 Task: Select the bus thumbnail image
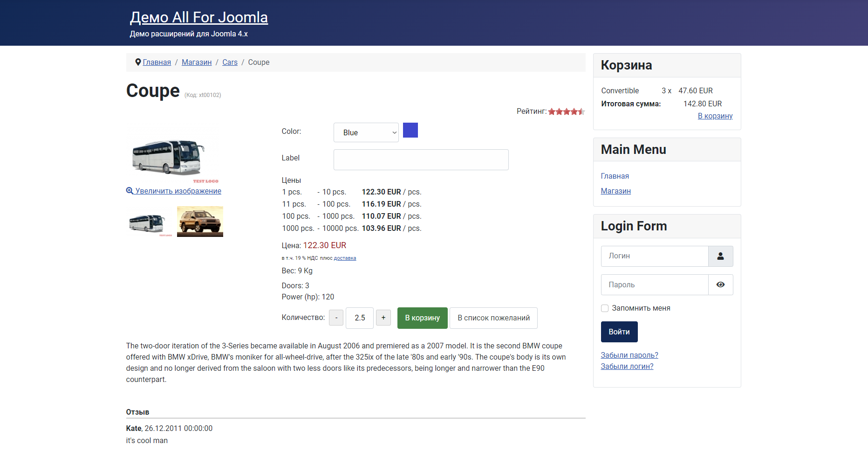click(149, 223)
